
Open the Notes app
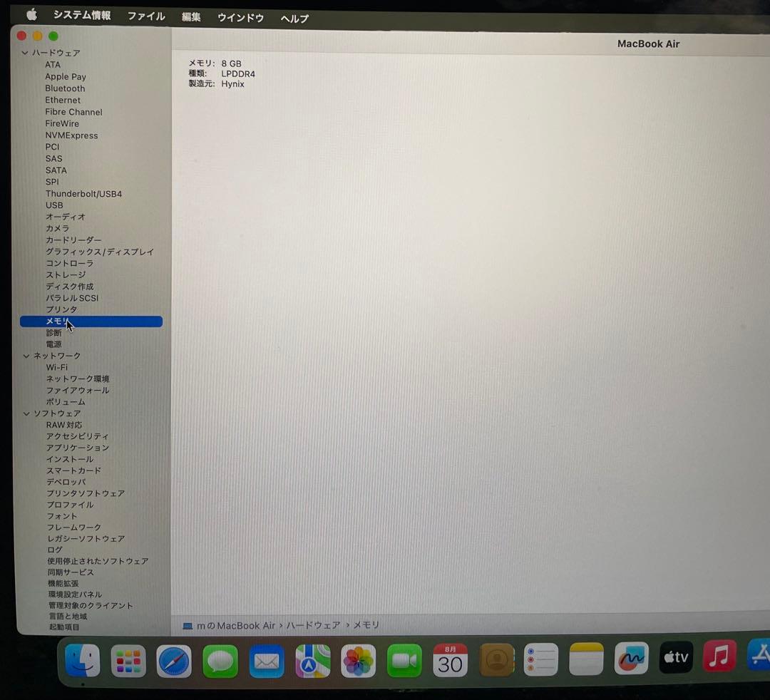coord(586,659)
